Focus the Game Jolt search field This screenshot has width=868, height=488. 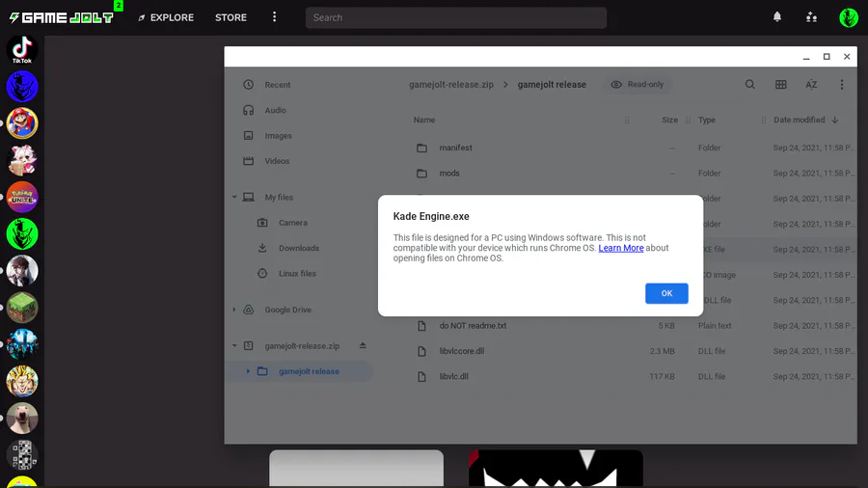[455, 17]
